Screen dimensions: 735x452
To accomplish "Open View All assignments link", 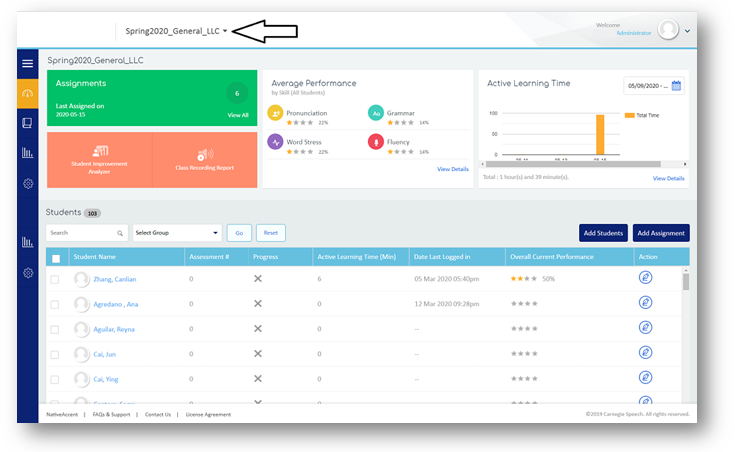I will point(238,115).
